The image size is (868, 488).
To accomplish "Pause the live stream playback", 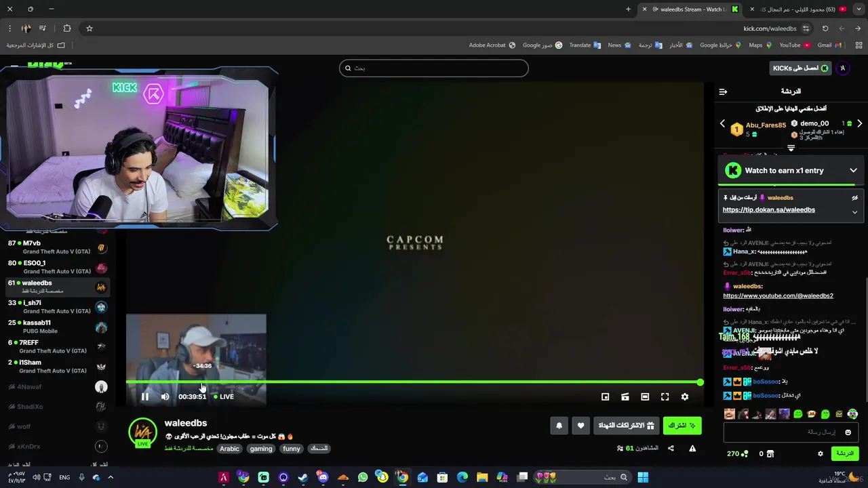I will (x=144, y=396).
